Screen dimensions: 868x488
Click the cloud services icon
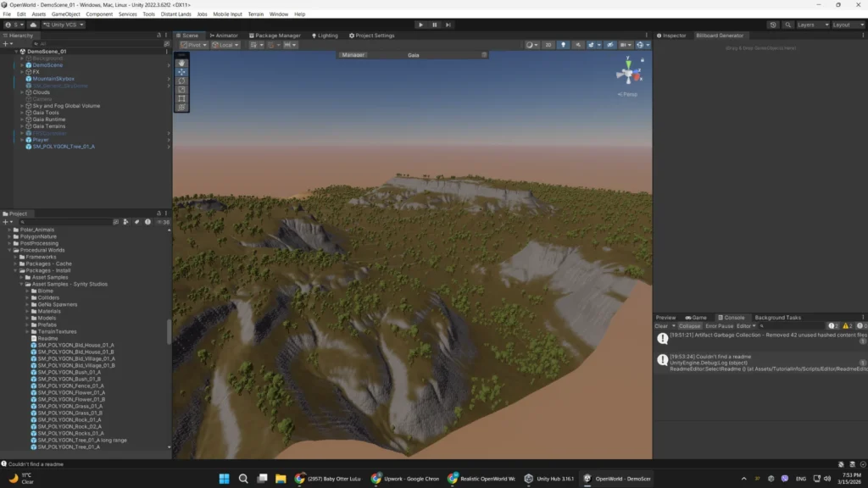click(x=33, y=25)
